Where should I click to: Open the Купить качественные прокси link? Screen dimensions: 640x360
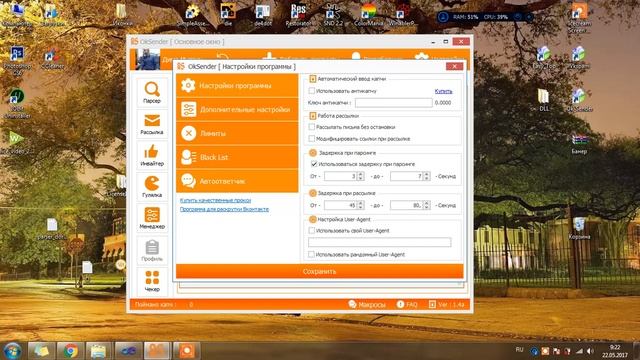point(216,200)
